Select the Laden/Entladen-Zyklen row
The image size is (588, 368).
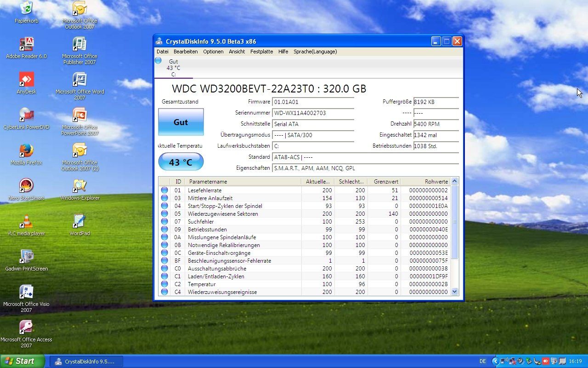(x=305, y=276)
